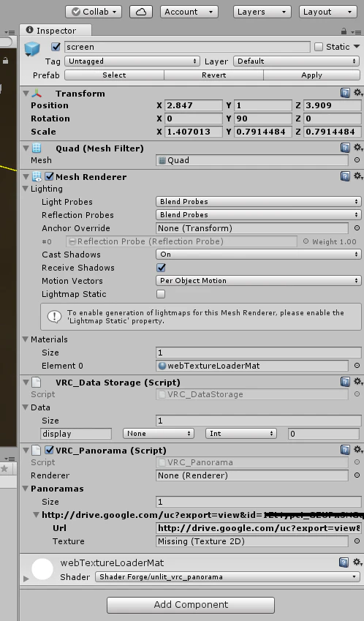Open the Quad Mesh Filter gear menu

coord(358,148)
